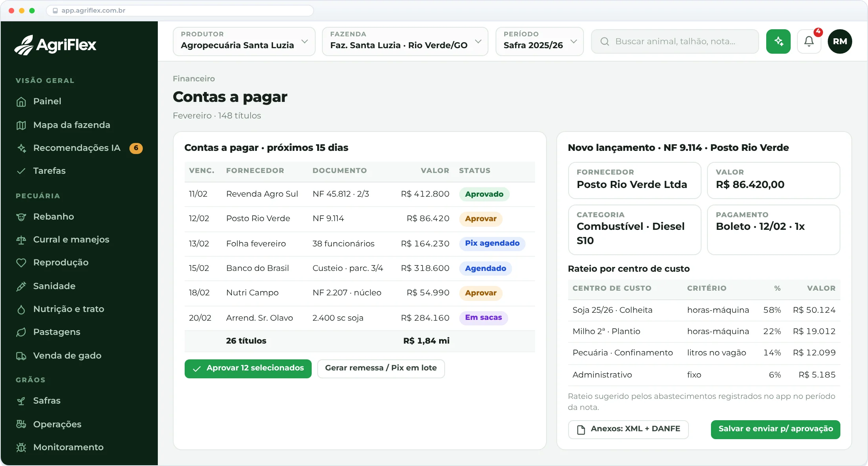This screenshot has height=466, width=868.
Task: Click the Venda de gado truck icon
Action: pos(21,356)
